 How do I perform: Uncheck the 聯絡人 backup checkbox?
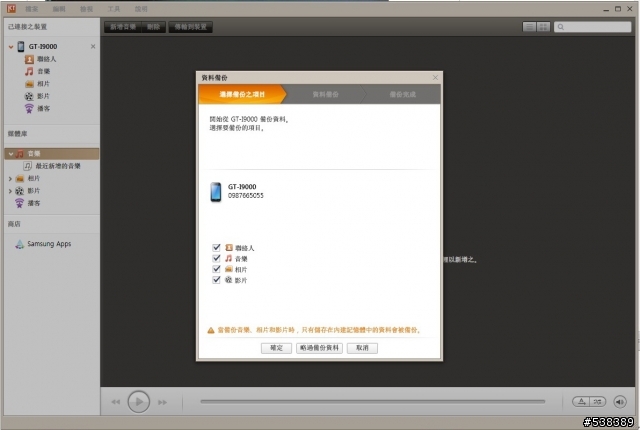click(x=216, y=248)
